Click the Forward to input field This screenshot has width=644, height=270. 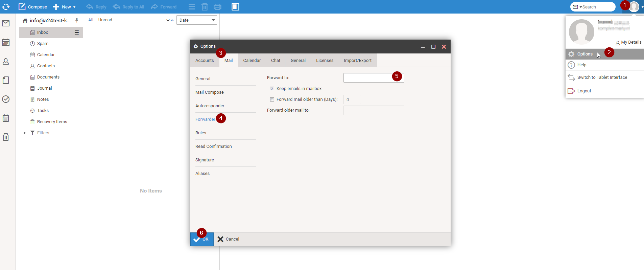(367, 78)
